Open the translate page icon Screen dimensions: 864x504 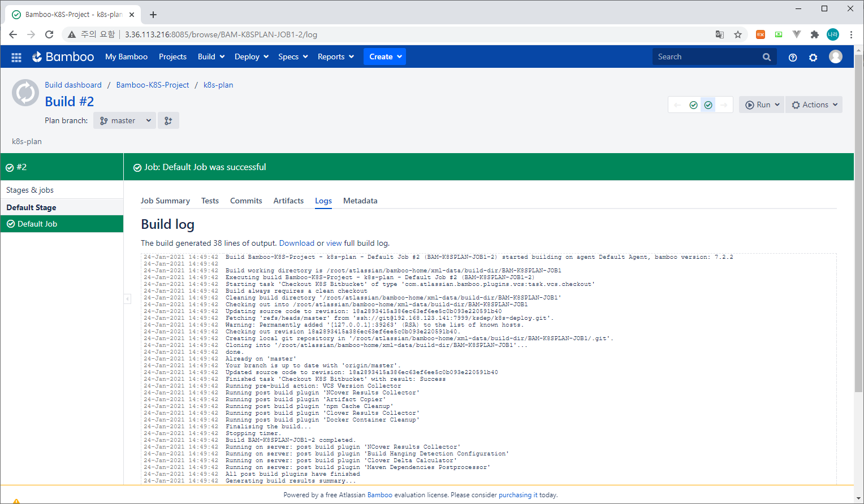720,34
